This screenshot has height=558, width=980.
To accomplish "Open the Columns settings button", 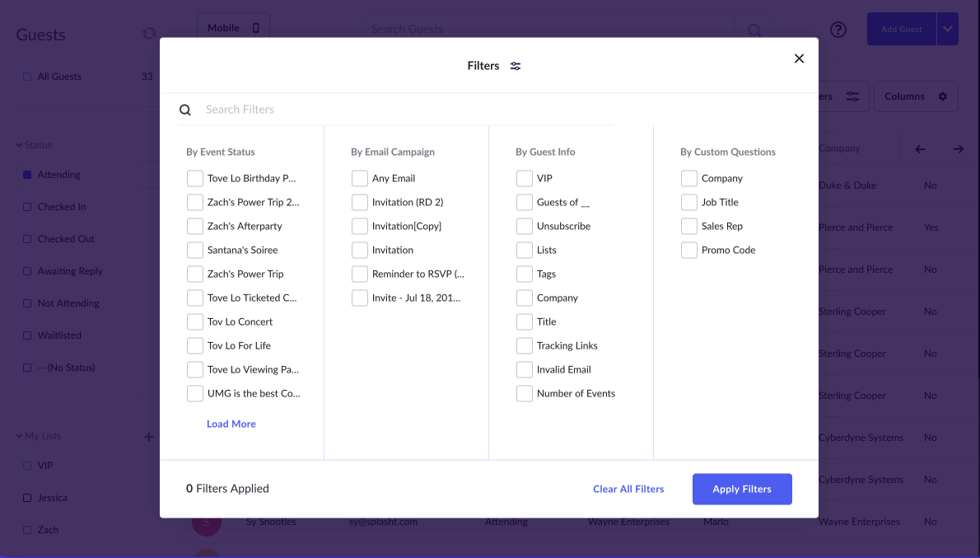I will (x=916, y=96).
